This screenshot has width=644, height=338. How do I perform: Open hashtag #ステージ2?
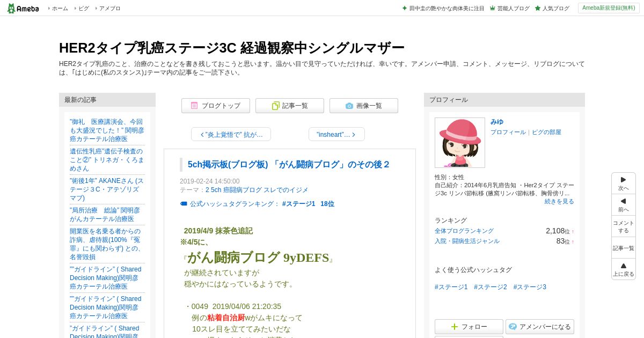pyautogui.click(x=491, y=287)
